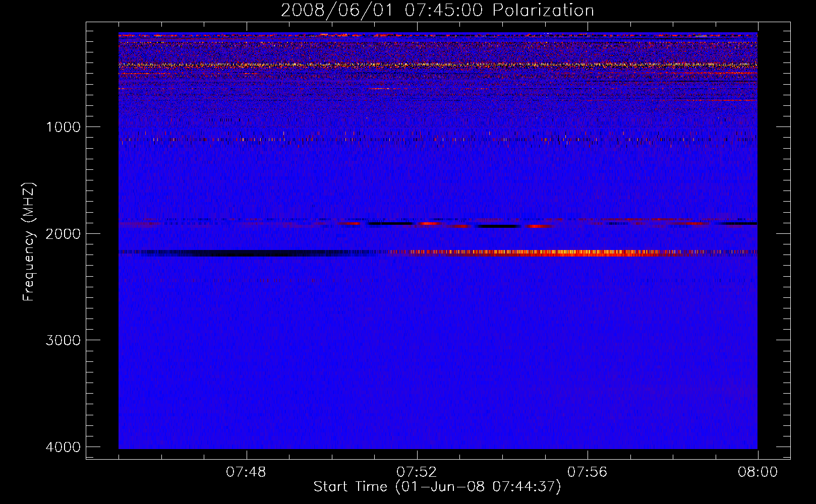Viewport: 816px width, 504px height.
Task: Select the 1000 frequency tick label
Action: click(x=63, y=127)
